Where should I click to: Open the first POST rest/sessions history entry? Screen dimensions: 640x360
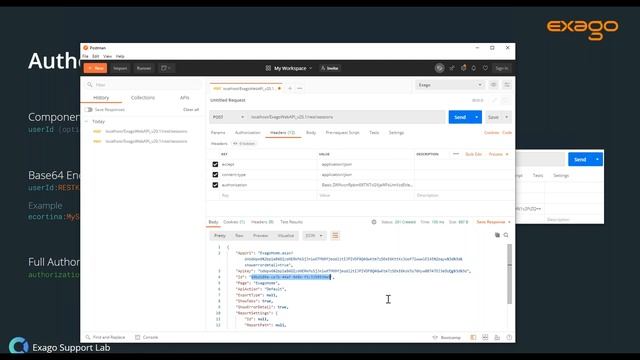pos(141,131)
